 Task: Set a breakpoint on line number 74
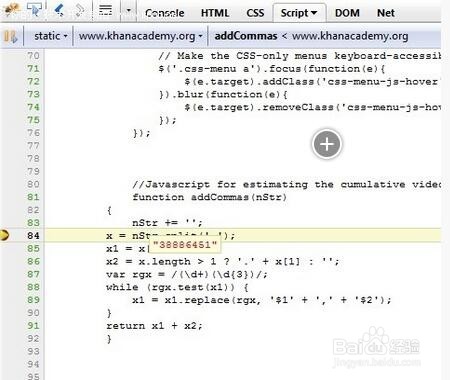33,107
